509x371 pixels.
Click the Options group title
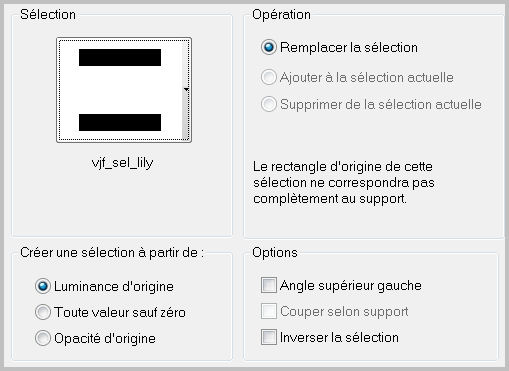point(275,253)
